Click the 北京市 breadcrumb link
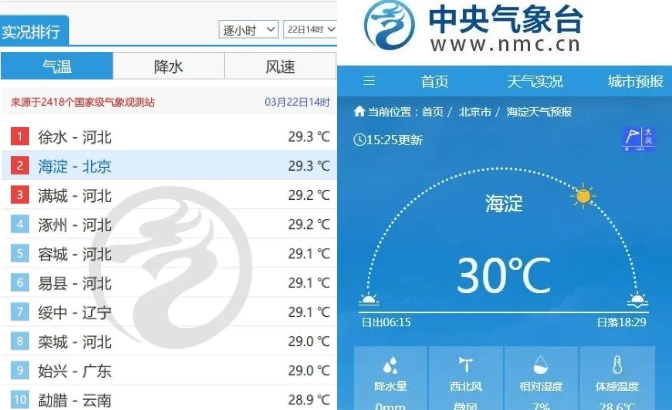The width and height of the screenshot is (672, 410). [474, 112]
